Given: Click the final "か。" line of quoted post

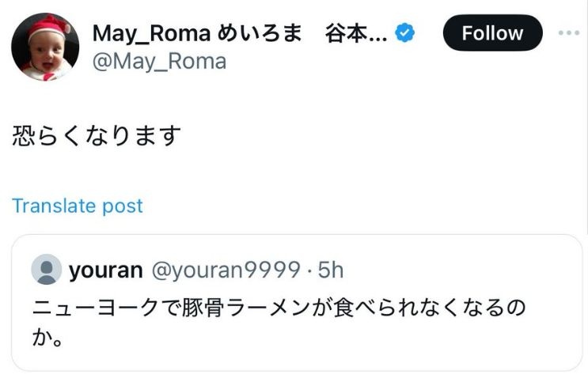Looking at the screenshot, I should (x=47, y=340).
